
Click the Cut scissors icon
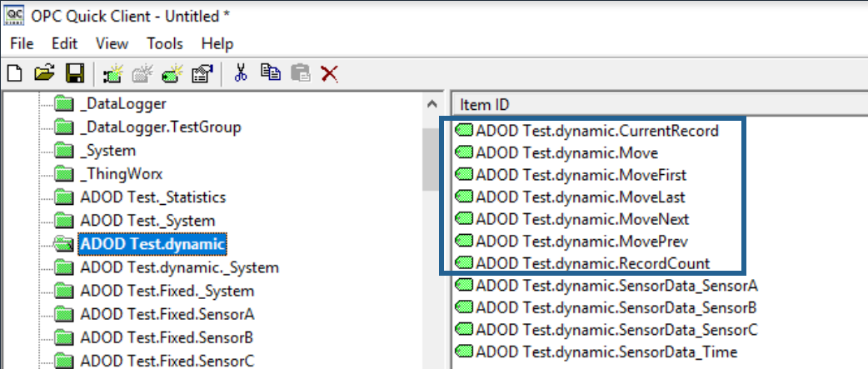(x=240, y=72)
